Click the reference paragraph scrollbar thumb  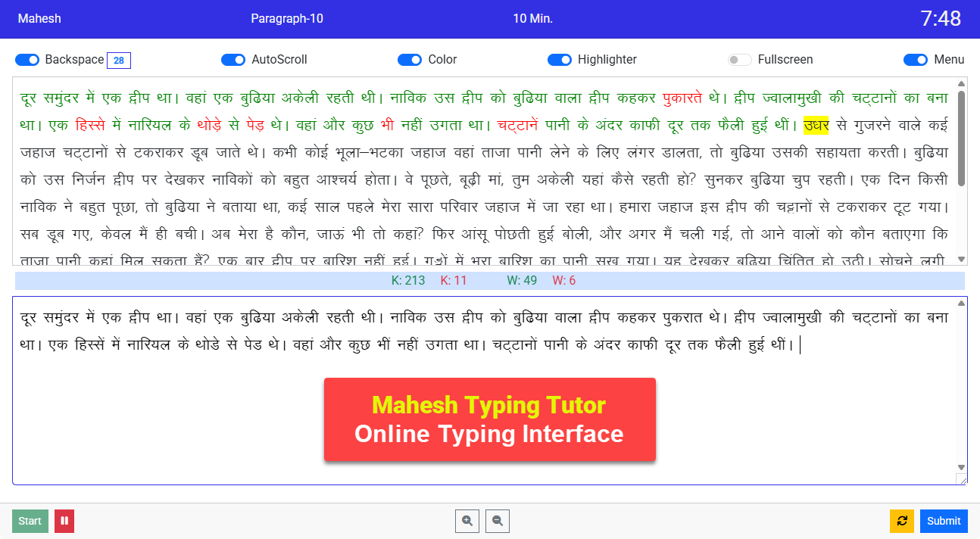[x=962, y=138]
